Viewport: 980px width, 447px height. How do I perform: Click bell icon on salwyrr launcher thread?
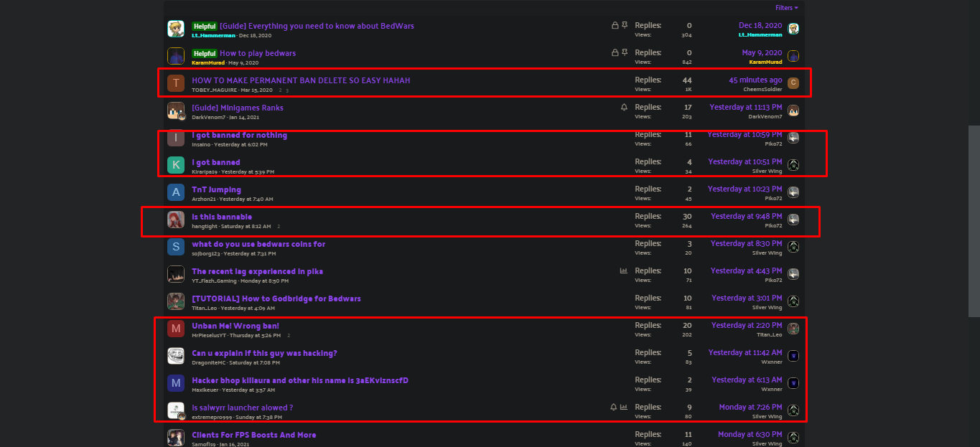pos(613,407)
